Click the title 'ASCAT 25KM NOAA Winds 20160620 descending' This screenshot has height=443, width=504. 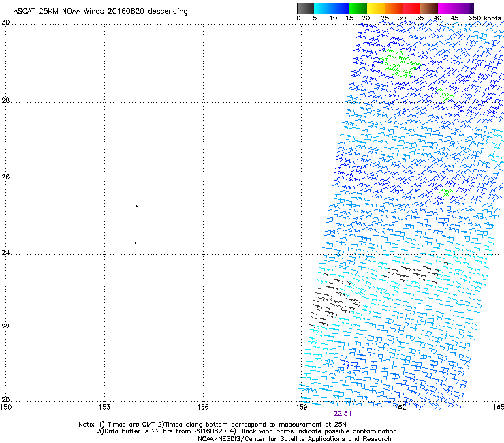click(x=100, y=12)
